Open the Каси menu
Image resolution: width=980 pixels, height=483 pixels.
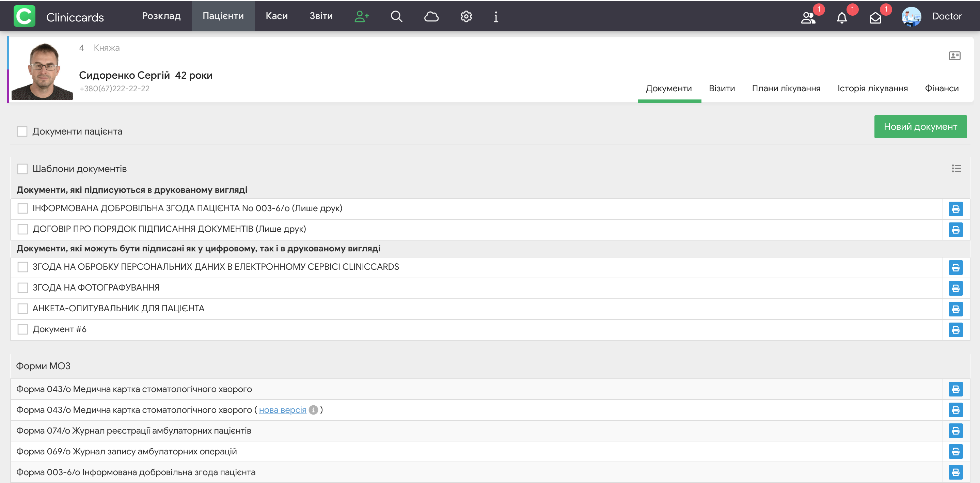click(276, 16)
